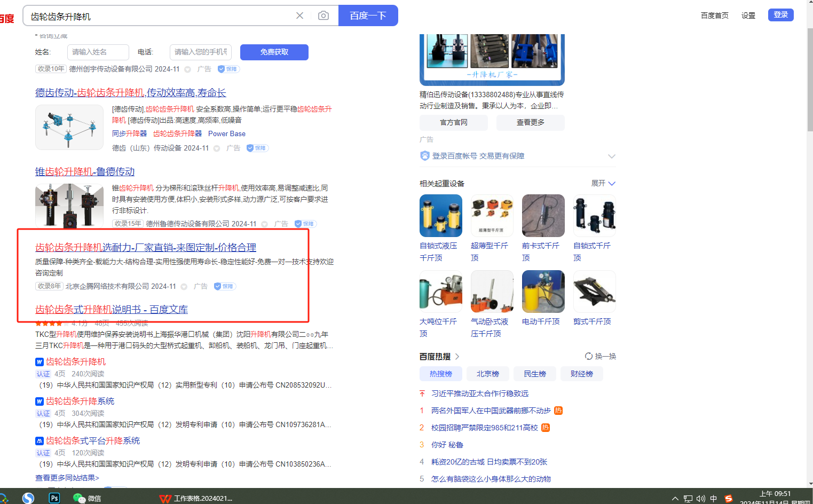Click the page vertical scrollbar
This screenshot has width=813, height=504.
click(x=810, y=80)
